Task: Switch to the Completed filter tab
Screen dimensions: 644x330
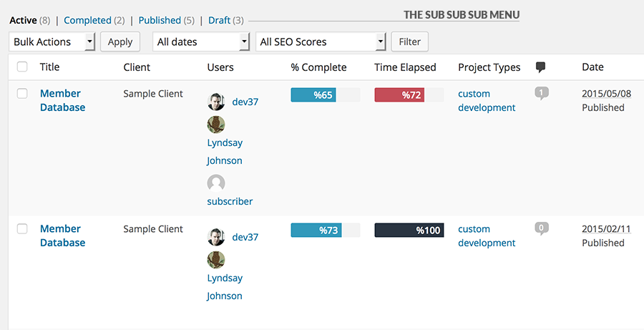Action: [87, 20]
